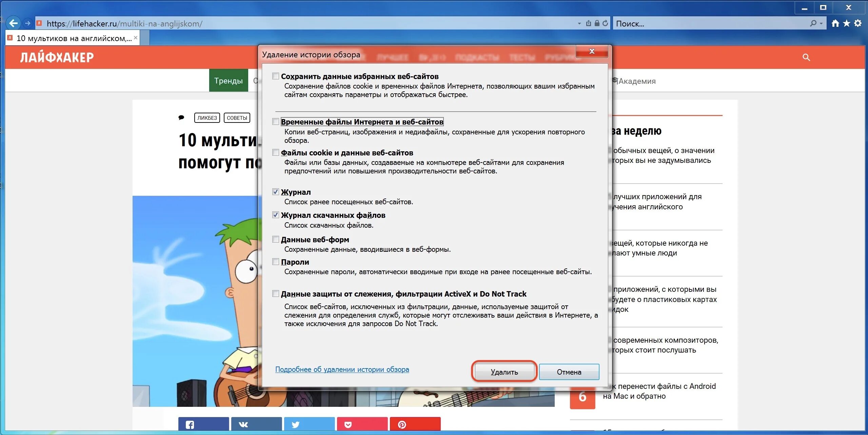Screen dimensions: 868x435
Task: Share article via Facebook button
Action: coord(203,424)
